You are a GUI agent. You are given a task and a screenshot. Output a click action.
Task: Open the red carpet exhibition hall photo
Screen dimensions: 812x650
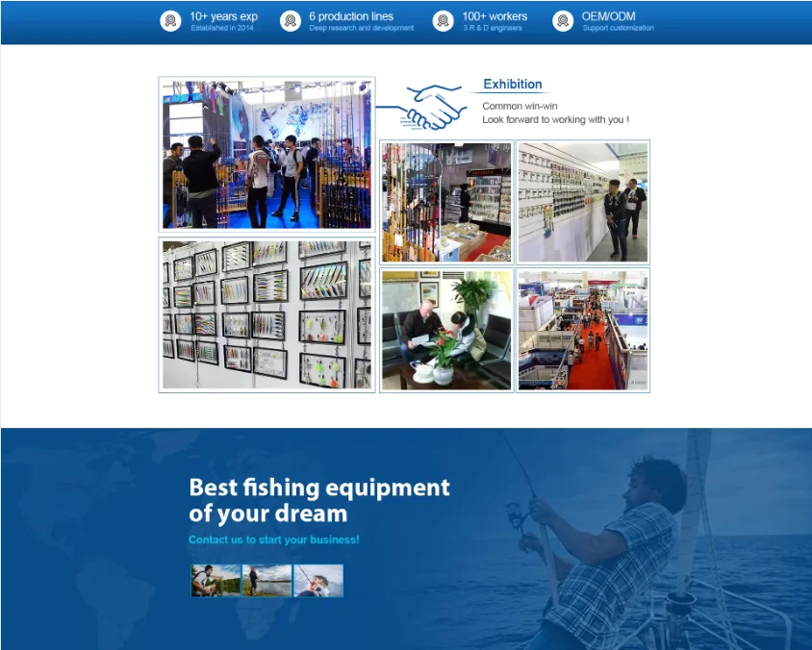point(583,330)
